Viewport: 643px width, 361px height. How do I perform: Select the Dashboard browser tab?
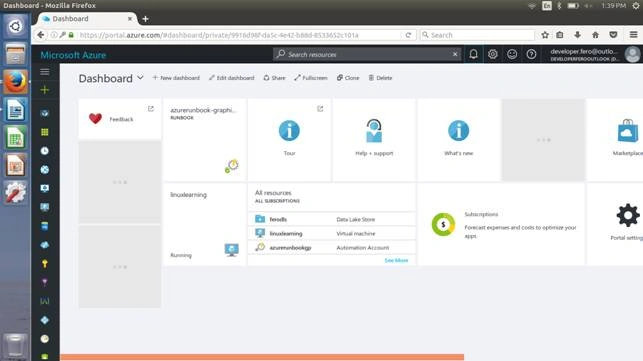[87, 19]
